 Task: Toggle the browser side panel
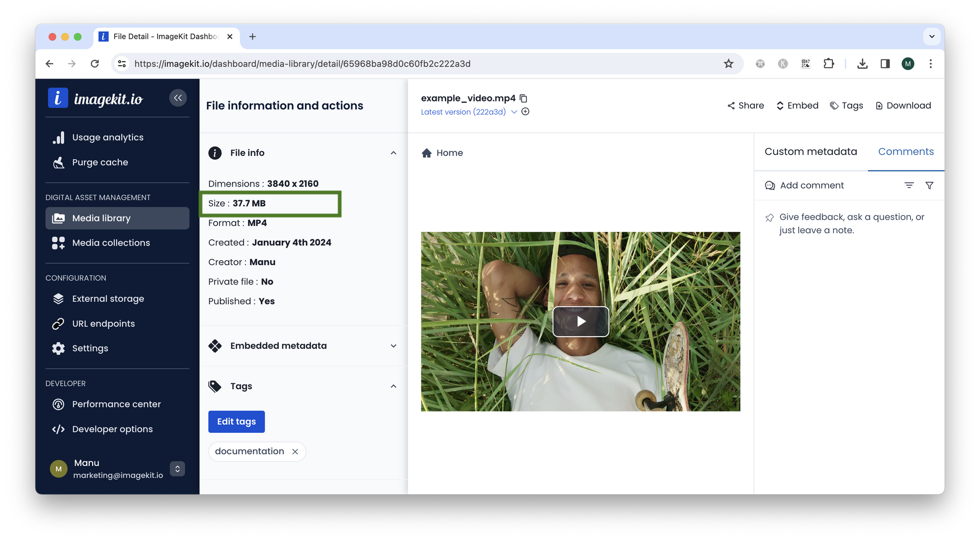(885, 64)
